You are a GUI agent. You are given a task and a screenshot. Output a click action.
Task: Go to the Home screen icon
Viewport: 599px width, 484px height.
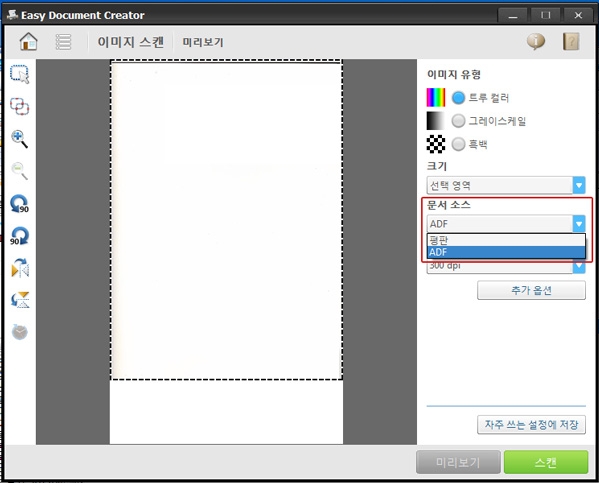[x=28, y=41]
